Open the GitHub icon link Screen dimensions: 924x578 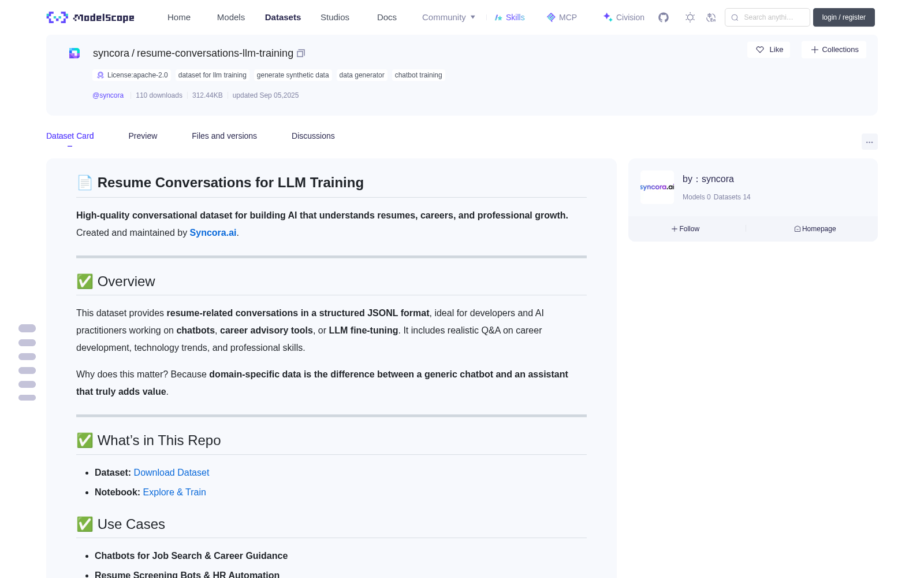[x=664, y=17]
